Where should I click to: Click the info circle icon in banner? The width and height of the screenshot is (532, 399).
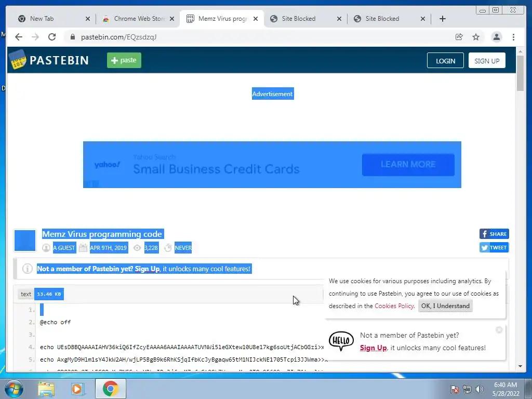click(x=27, y=269)
